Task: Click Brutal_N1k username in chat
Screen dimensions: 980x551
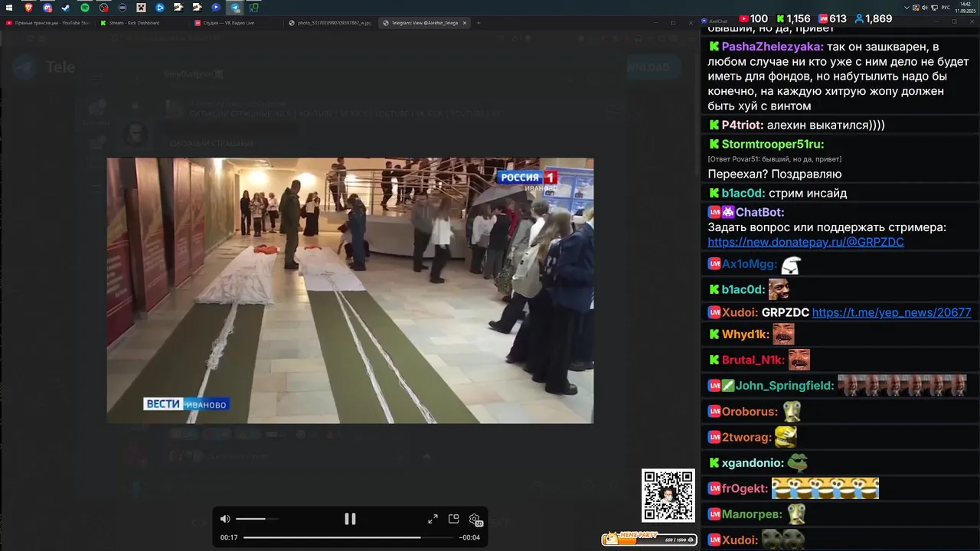Action: pyautogui.click(x=753, y=360)
